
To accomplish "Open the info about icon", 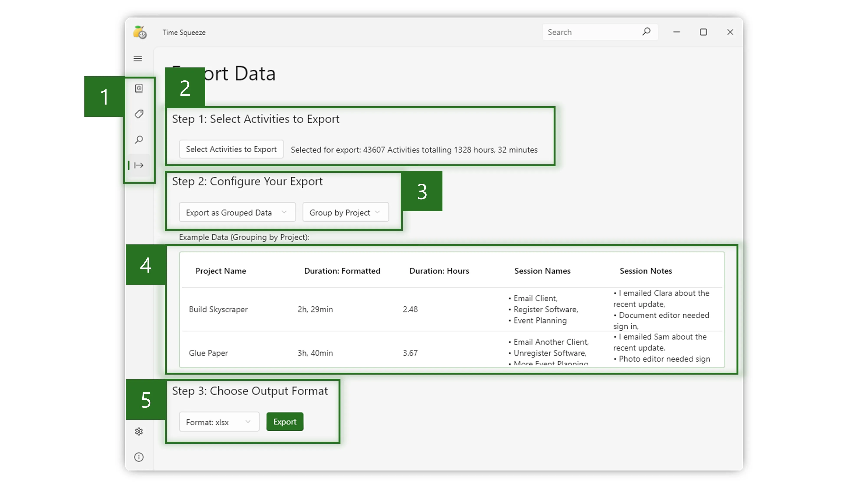I will (139, 457).
